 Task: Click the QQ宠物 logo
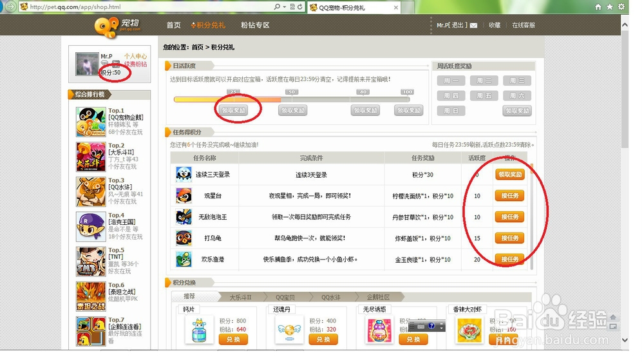pyautogui.click(x=117, y=27)
